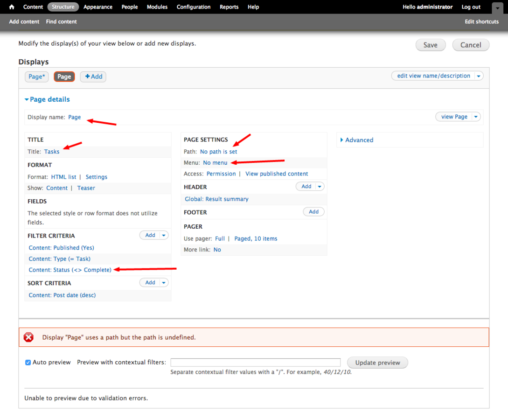Click Add in Header section
This screenshot has height=420, width=508.
click(x=306, y=186)
